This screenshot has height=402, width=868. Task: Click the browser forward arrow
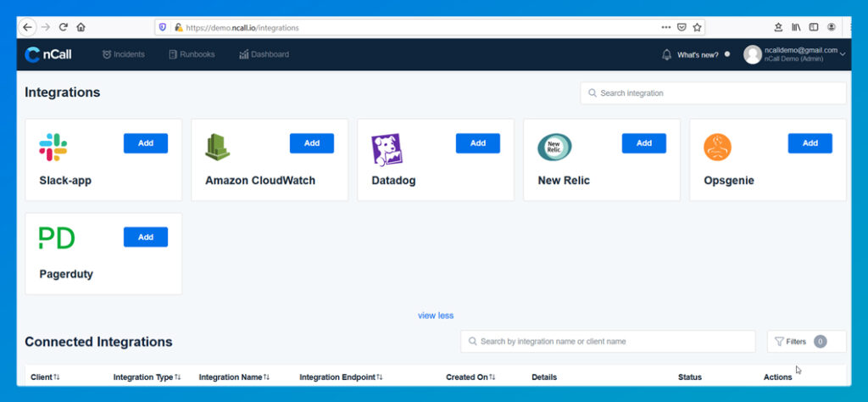click(46, 27)
